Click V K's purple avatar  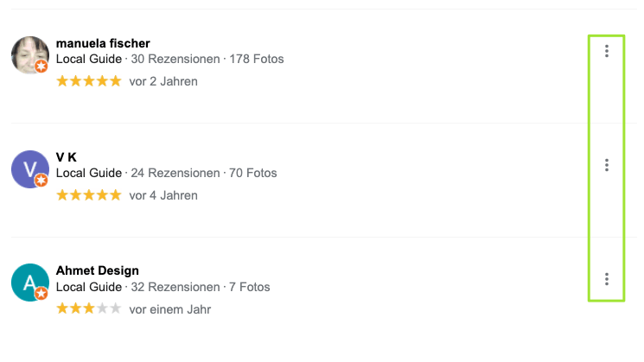point(29,168)
